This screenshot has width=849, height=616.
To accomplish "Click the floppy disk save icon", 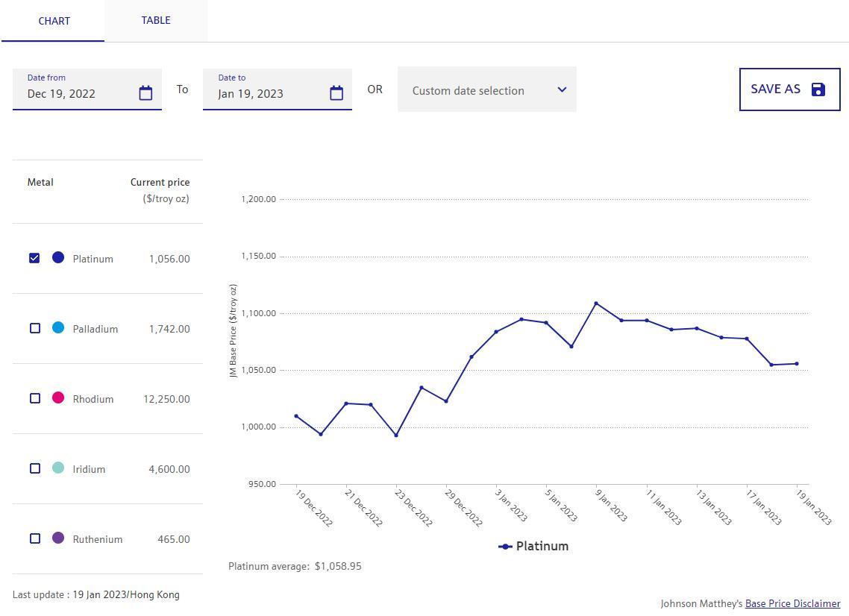I will (818, 89).
